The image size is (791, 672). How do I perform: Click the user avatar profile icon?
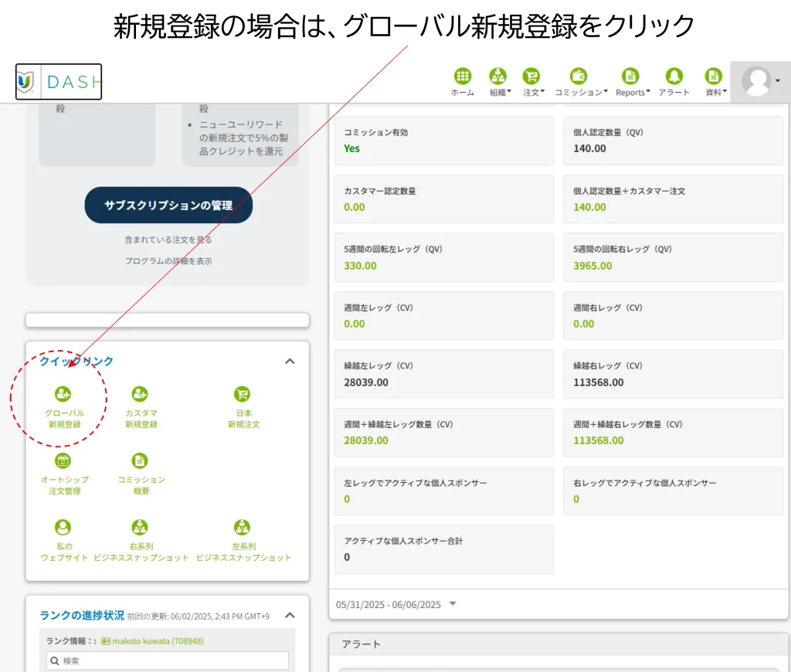[756, 81]
